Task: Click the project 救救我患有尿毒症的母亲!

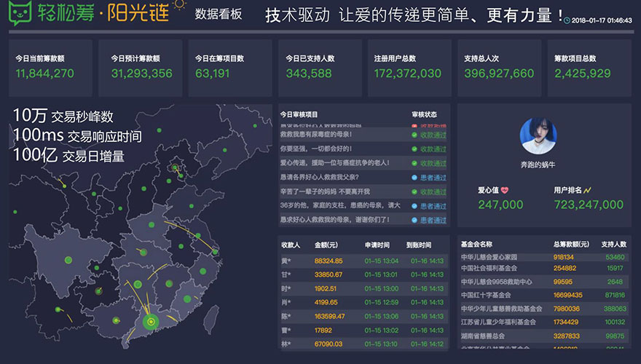Action: tap(316, 135)
